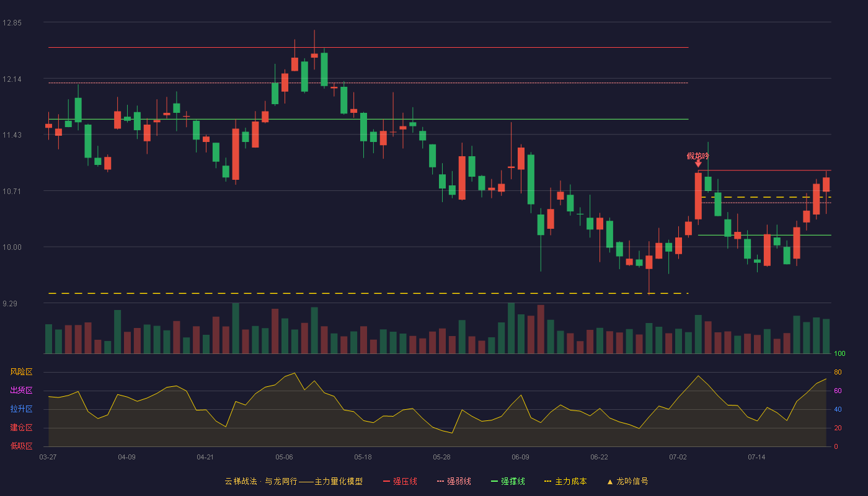Click the 云梯战法 主力量化模型 title text
Image resolution: width=868 pixels, height=496 pixels.
click(x=293, y=481)
